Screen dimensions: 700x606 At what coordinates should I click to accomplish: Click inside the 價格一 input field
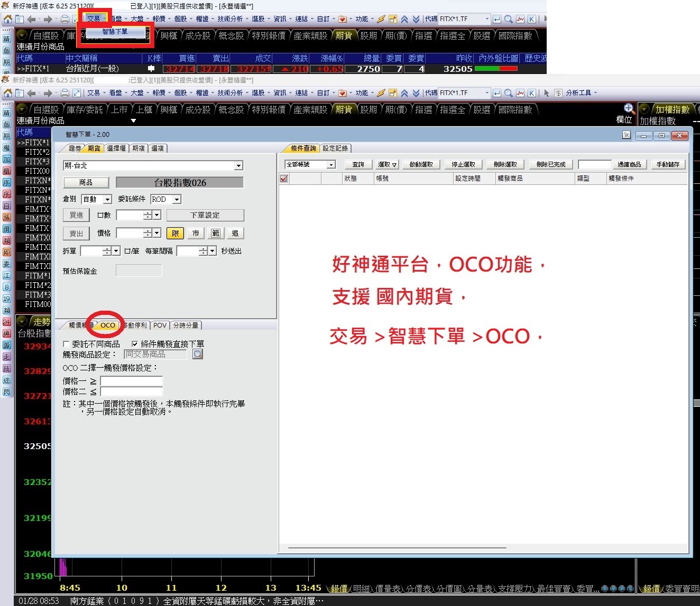131,380
